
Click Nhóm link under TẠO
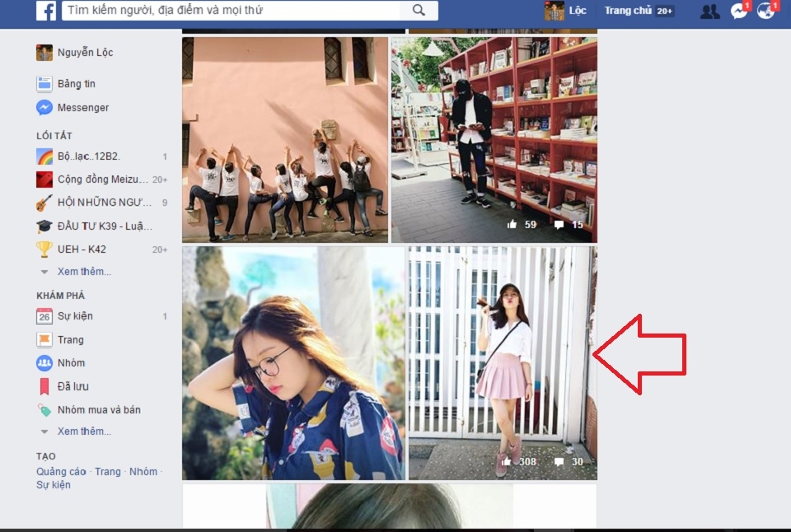tap(143, 472)
